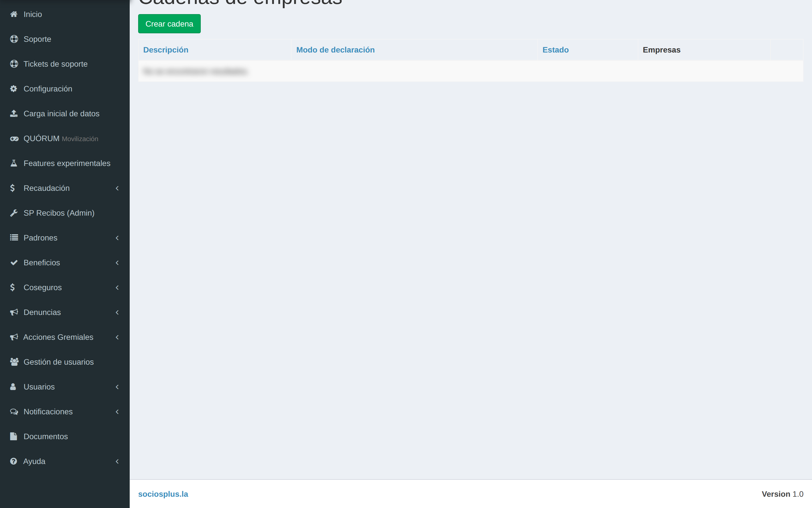The image size is (812, 508).
Task: Click the Empresas column header
Action: [x=661, y=50]
